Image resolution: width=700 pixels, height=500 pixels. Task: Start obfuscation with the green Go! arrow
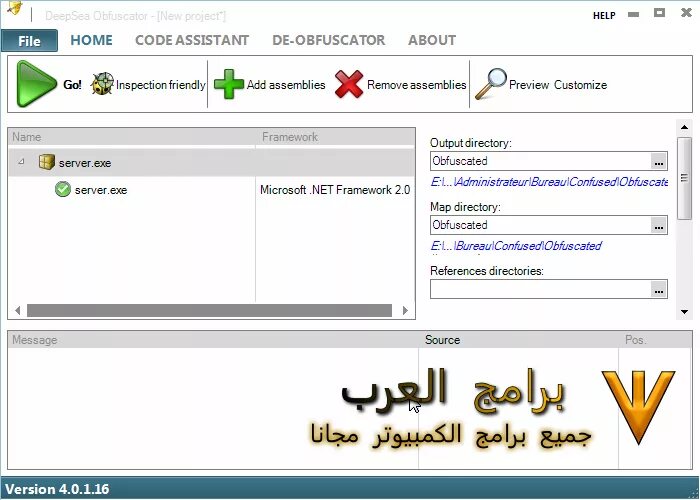coord(36,84)
